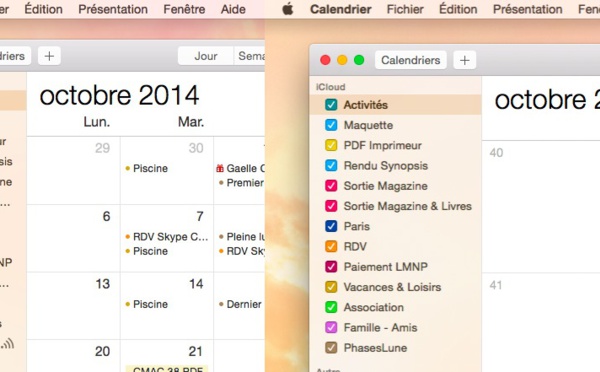The image size is (600, 372).
Task: Select the Sortie Magazine calendar name
Action: 385,186
